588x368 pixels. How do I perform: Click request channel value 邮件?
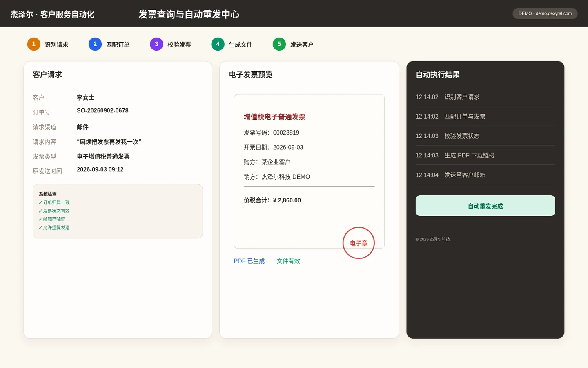pos(82,127)
